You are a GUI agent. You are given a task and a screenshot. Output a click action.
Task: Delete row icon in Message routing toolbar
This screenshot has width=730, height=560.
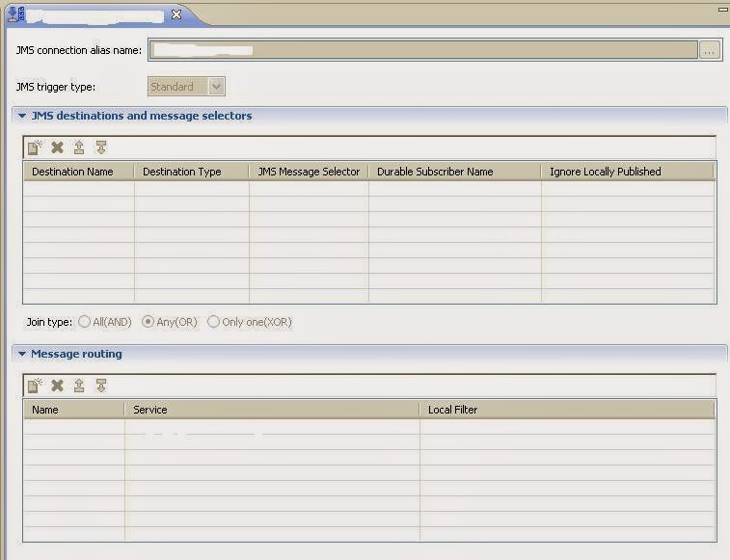pyautogui.click(x=57, y=386)
